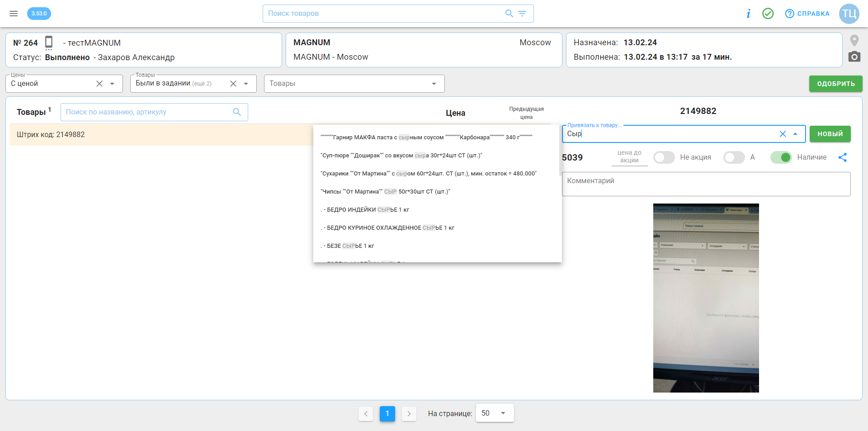Image resolution: width=868 pixels, height=431 pixels.
Task: Expand the Цены dropdown arrow
Action: [x=112, y=84]
